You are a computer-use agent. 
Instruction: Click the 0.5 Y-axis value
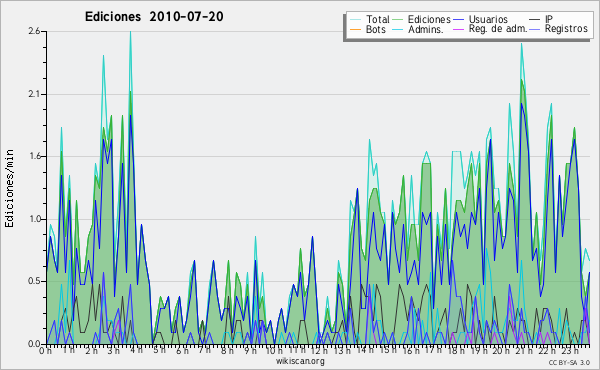point(34,281)
